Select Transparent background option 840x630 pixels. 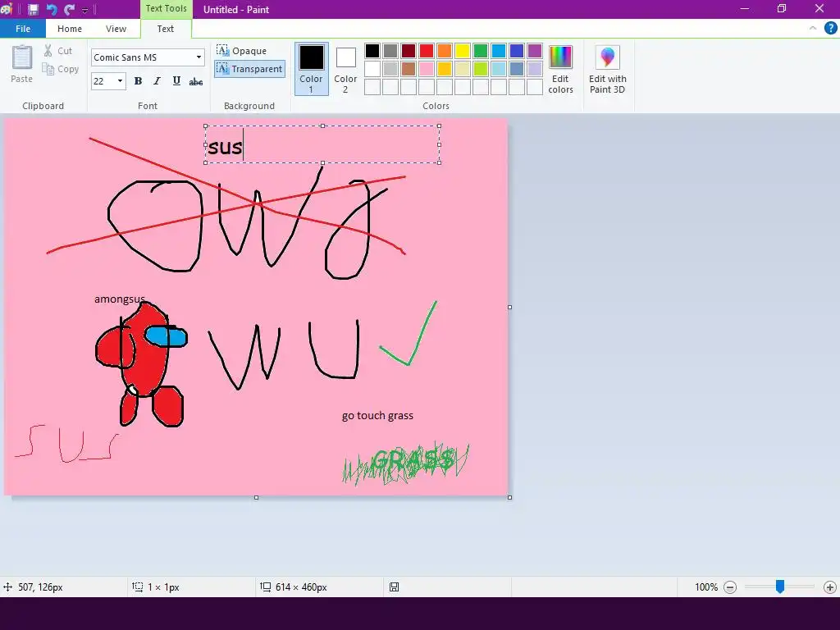point(249,69)
